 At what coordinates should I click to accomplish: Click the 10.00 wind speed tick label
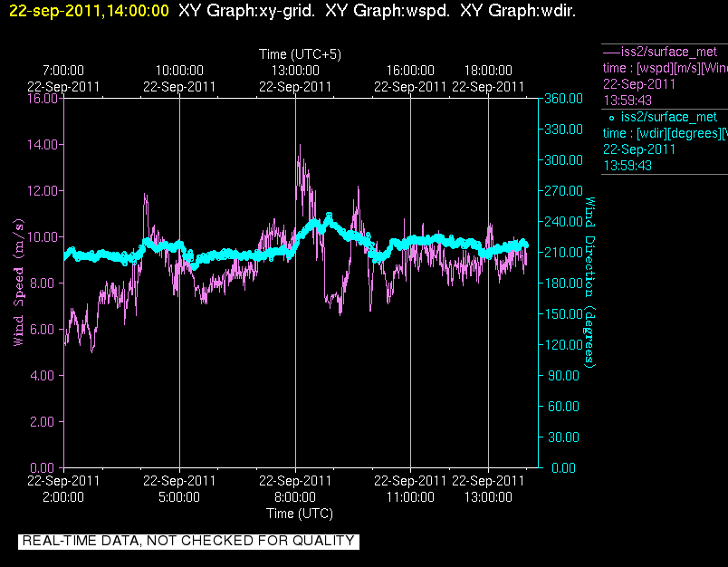(43, 236)
